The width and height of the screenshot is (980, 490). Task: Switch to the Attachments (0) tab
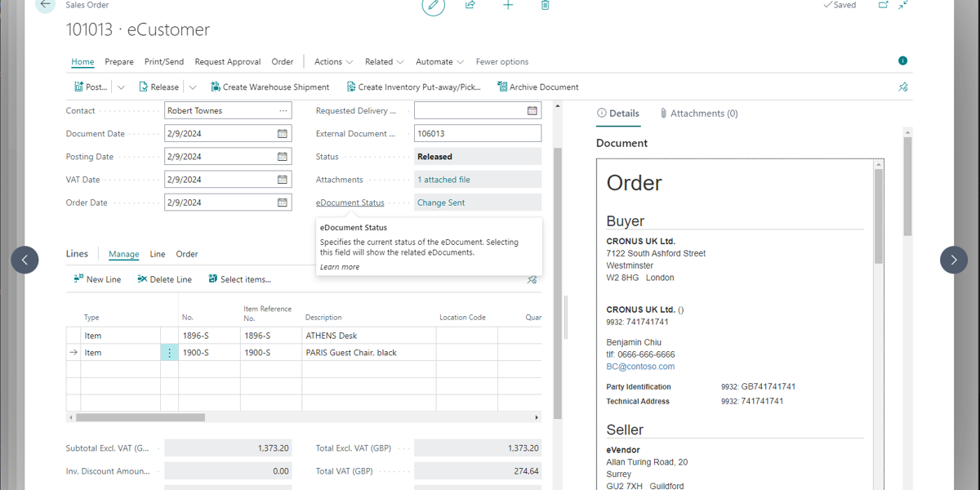coord(698,114)
